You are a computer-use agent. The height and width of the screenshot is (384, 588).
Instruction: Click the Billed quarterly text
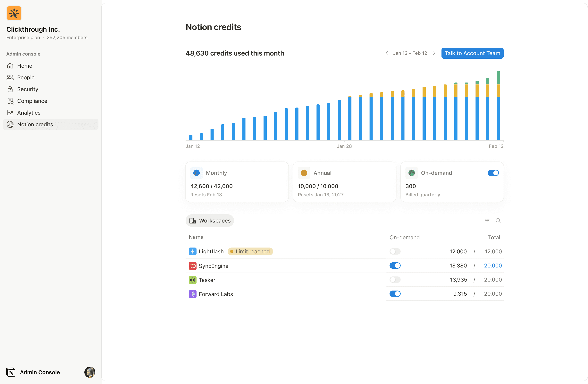[423, 195]
